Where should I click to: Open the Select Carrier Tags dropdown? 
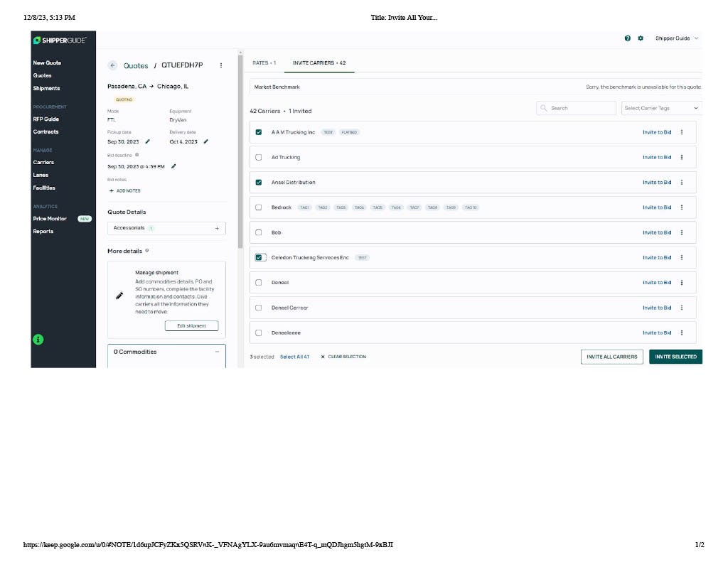coord(660,107)
